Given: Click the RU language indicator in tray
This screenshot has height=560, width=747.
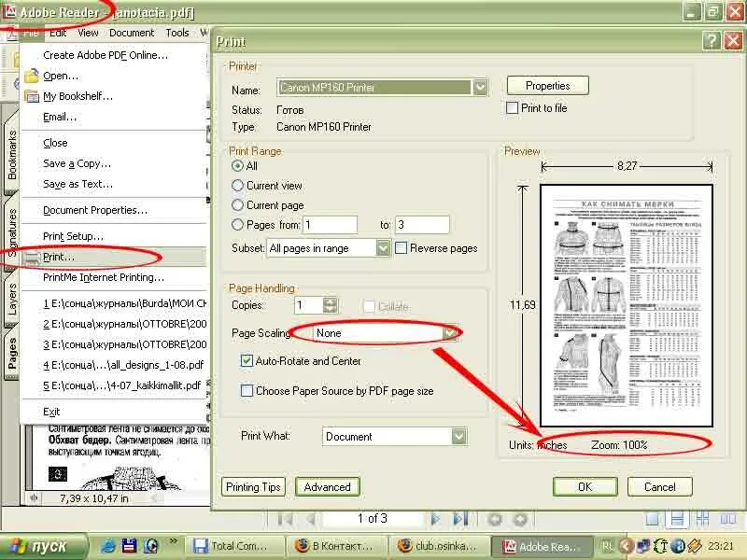Looking at the screenshot, I should 606,546.
